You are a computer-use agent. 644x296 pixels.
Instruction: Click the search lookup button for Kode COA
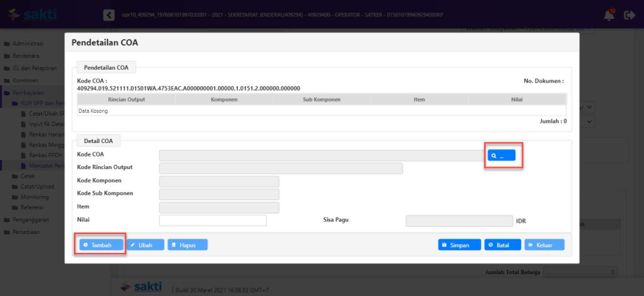pyautogui.click(x=503, y=155)
